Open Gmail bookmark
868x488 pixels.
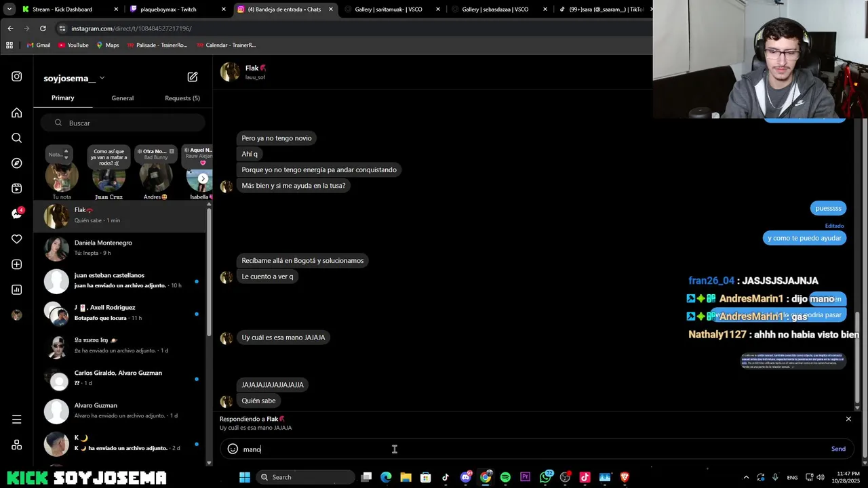(39, 45)
